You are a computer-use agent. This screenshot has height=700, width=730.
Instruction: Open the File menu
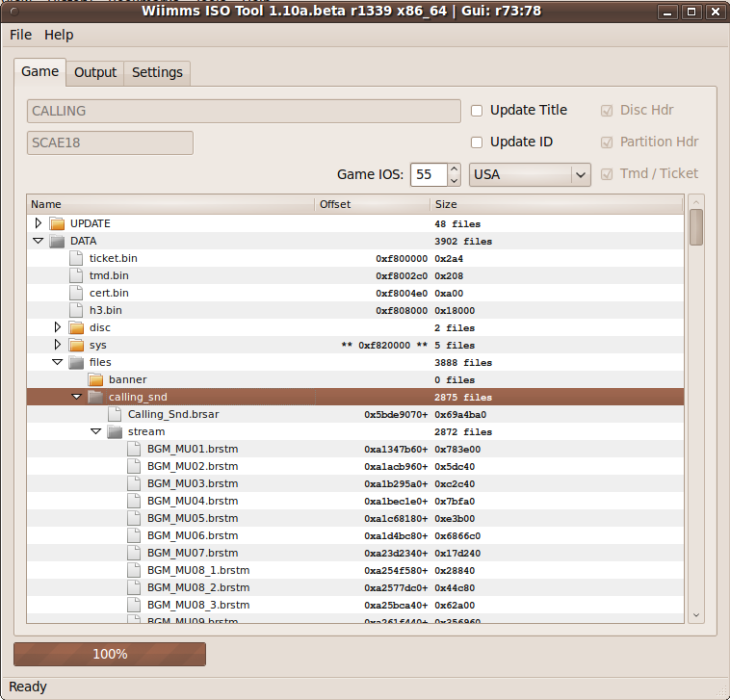(x=20, y=35)
